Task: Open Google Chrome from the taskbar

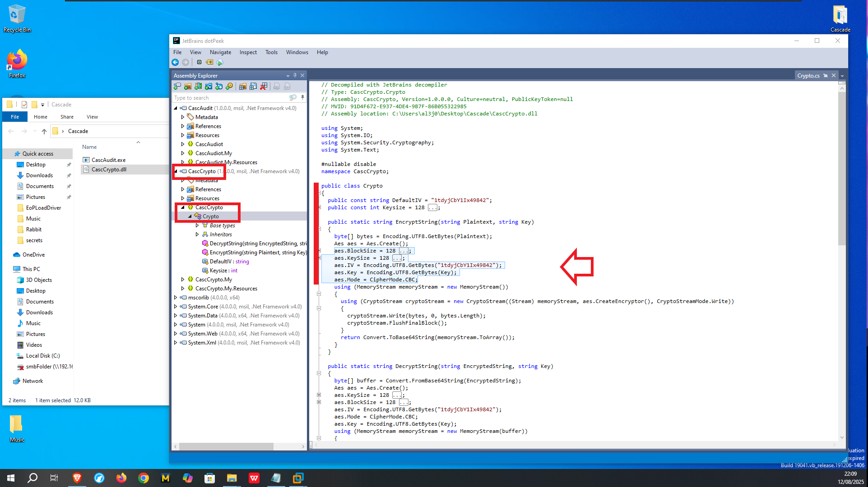Action: pyautogui.click(x=144, y=478)
